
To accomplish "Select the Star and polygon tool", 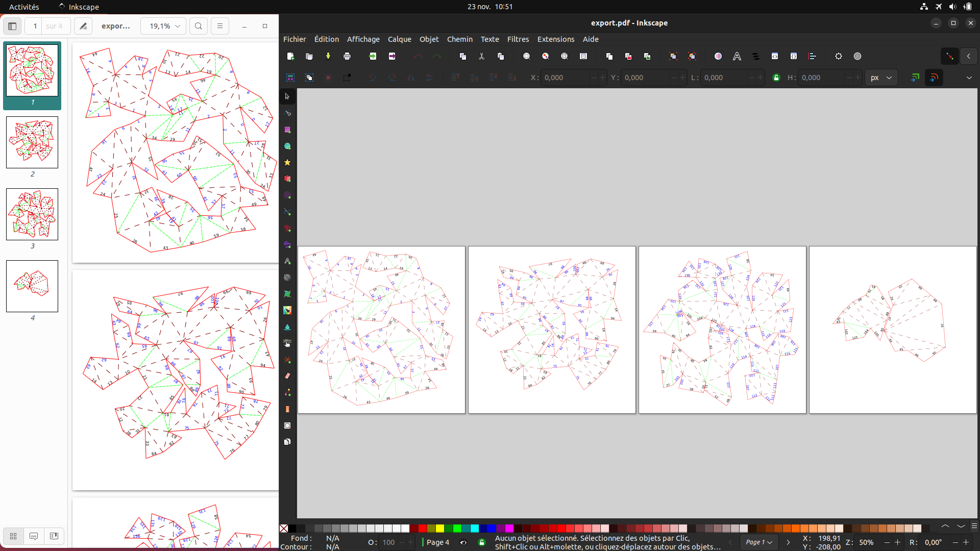I will 287,163.
